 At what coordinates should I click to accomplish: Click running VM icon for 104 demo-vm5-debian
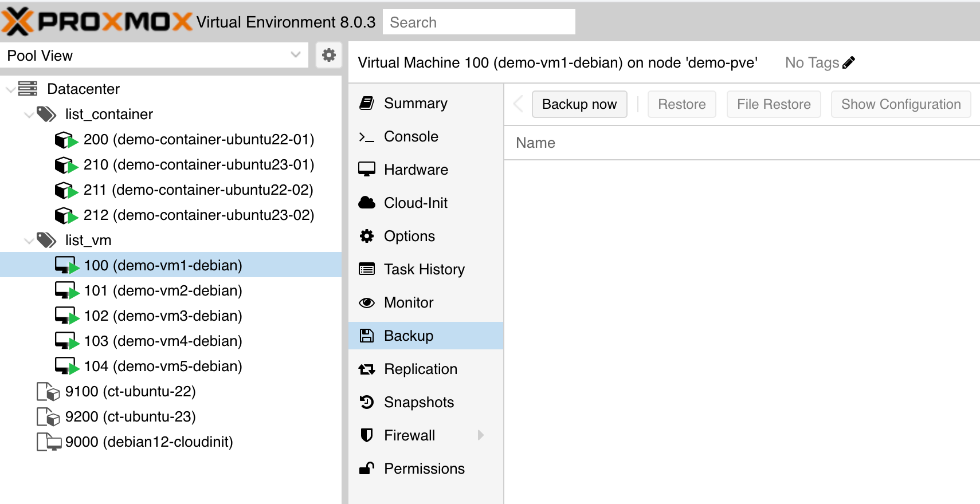66,366
